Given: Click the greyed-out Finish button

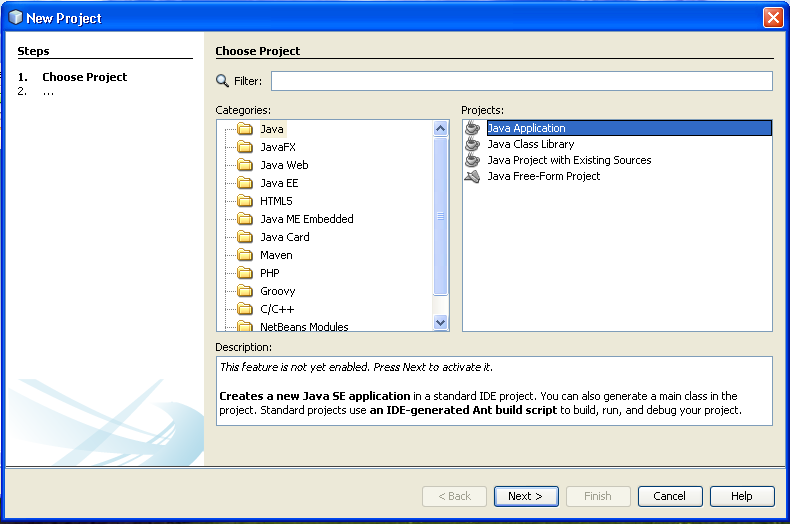Looking at the screenshot, I should pos(598,496).
